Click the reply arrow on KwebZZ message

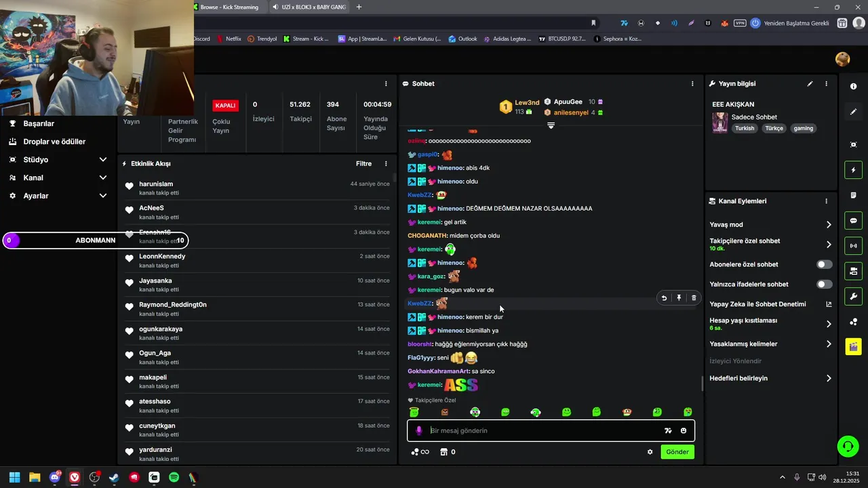point(664,298)
